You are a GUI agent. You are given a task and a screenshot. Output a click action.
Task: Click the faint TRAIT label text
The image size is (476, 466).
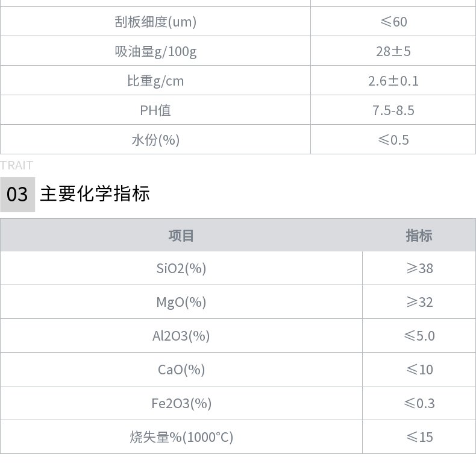coord(17,165)
